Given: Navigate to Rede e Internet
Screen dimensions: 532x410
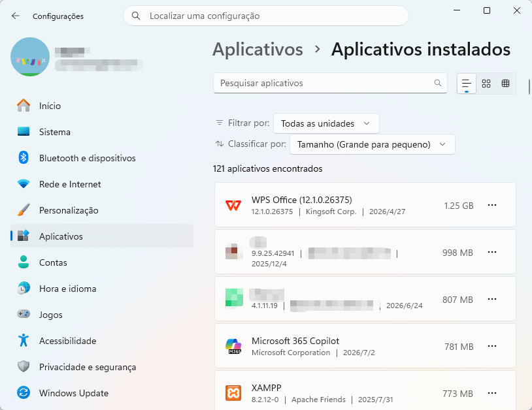Looking at the screenshot, I should 102,184.
